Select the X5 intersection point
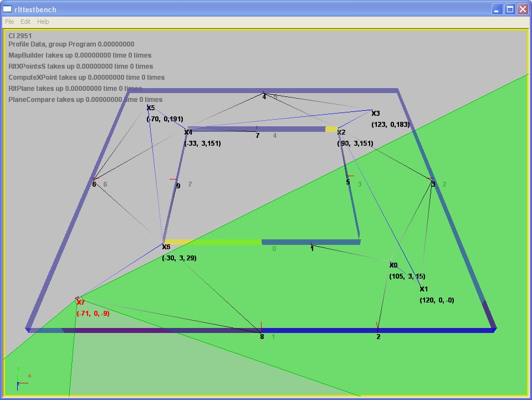 (150, 107)
